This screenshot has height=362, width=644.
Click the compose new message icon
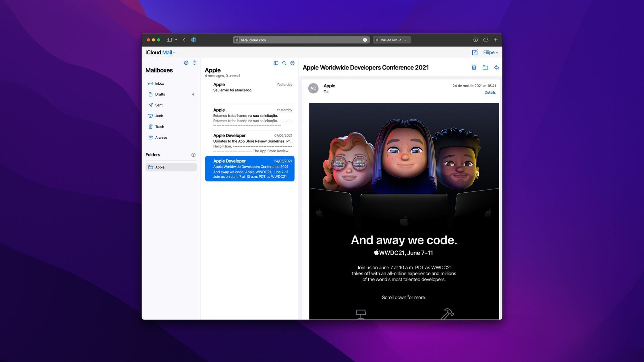(x=475, y=52)
